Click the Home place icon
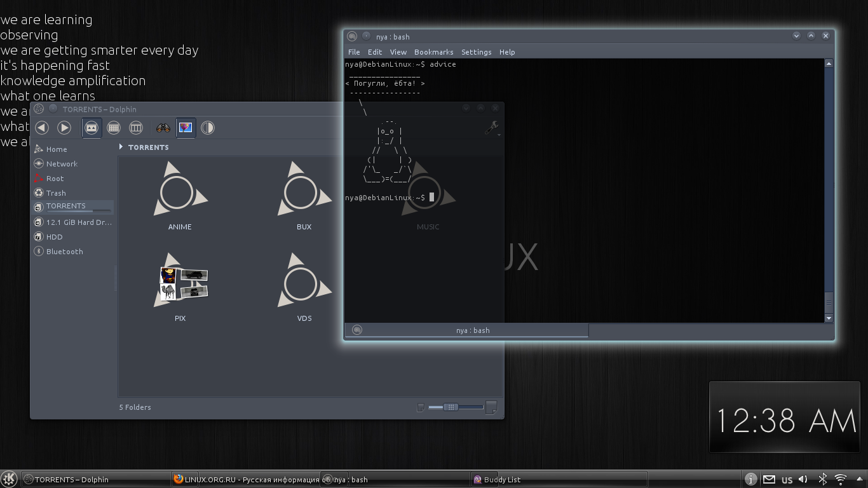 pos(39,149)
